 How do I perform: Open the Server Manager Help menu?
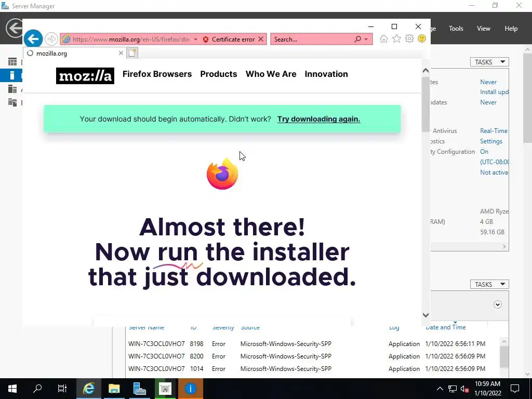(x=511, y=29)
